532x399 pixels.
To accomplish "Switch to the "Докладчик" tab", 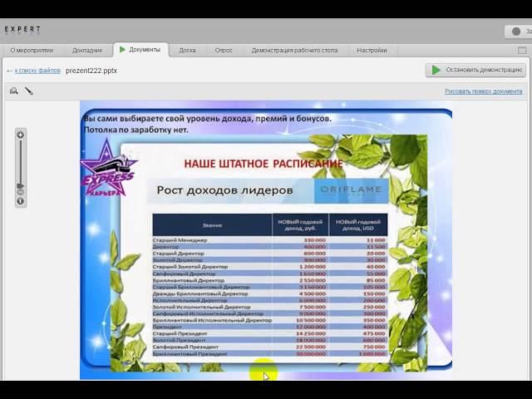I will point(86,50).
